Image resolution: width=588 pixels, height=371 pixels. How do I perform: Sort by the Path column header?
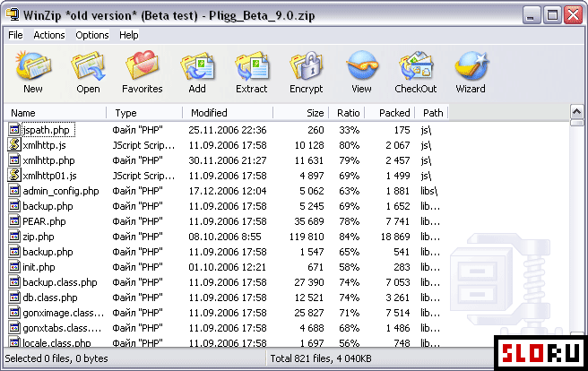432,113
